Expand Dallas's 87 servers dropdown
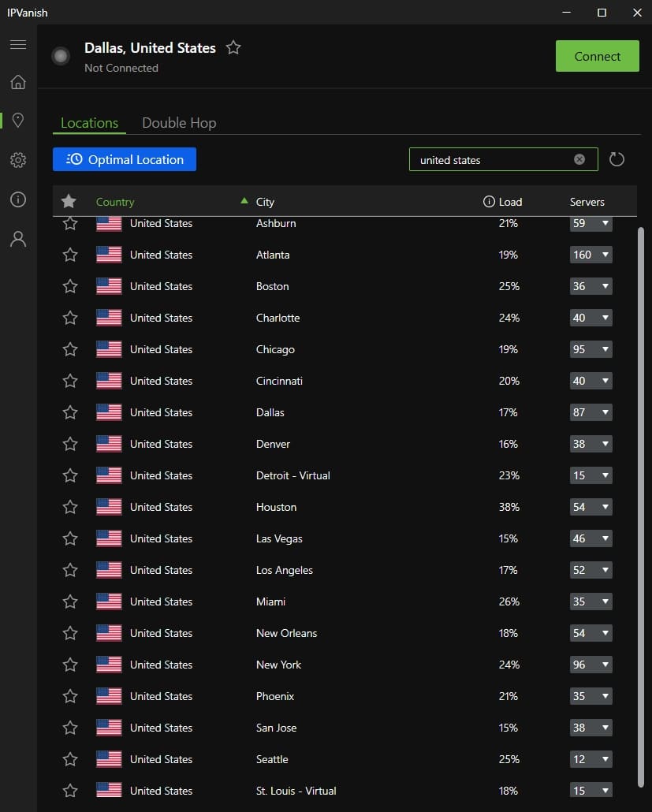The height and width of the screenshot is (812, 652). 591,413
